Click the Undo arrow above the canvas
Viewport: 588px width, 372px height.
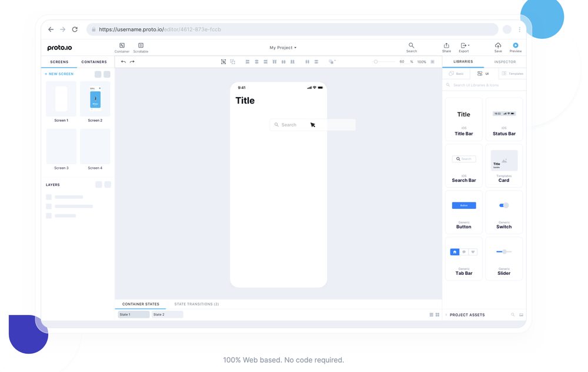123,61
